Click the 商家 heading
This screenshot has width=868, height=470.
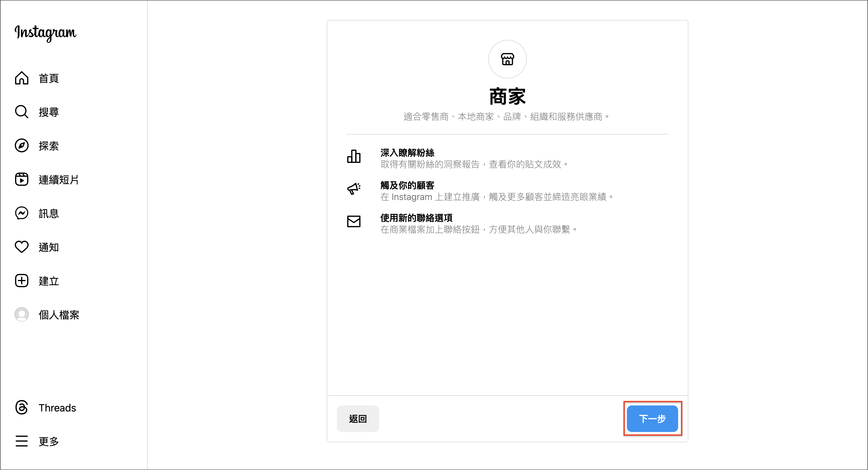507,97
